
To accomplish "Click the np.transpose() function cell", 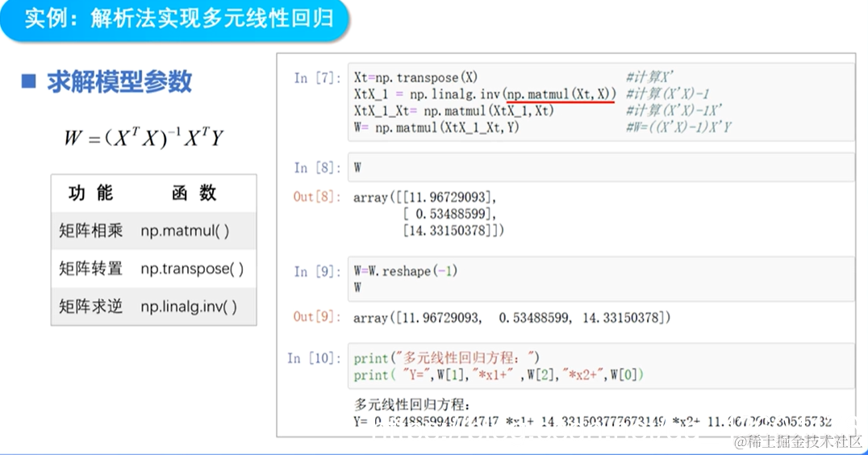I will click(192, 269).
